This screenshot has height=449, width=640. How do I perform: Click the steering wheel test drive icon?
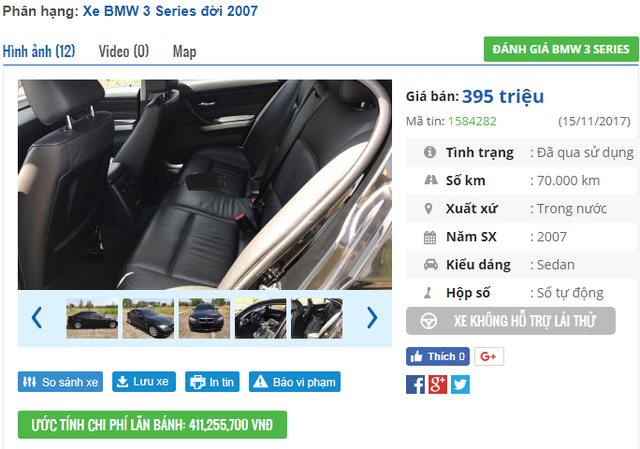[x=429, y=321]
